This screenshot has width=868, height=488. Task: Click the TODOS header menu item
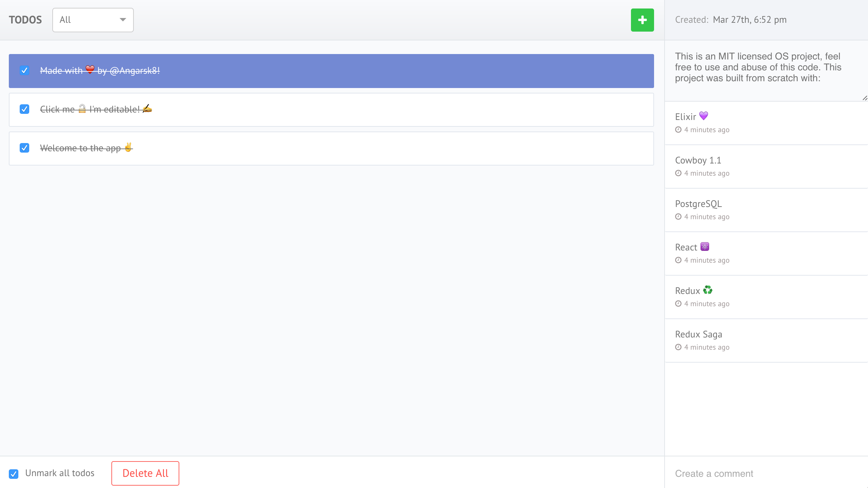tap(25, 20)
